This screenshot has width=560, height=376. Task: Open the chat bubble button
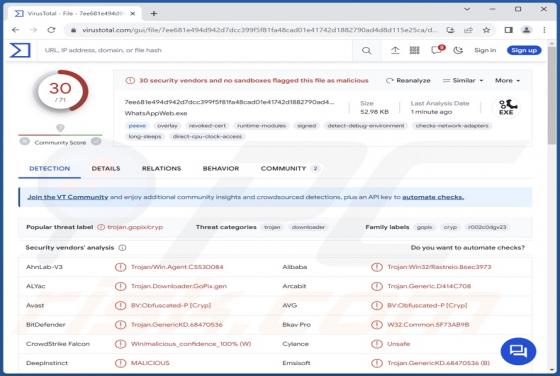tap(518, 351)
